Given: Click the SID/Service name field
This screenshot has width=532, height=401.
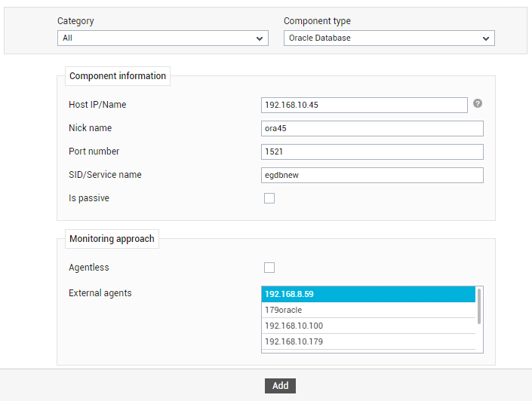Looking at the screenshot, I should tap(372, 175).
